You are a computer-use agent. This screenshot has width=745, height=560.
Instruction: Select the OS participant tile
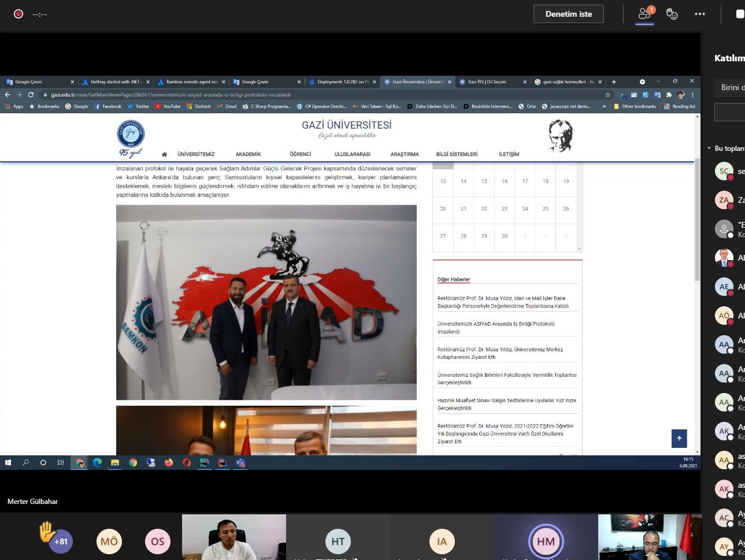(157, 542)
